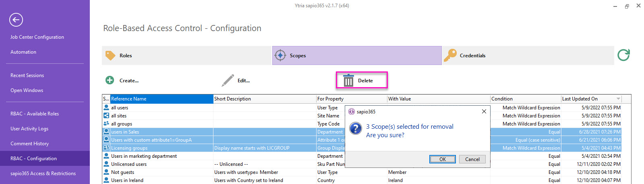
Task: Close the sapio365 confirmation dialog
Action: (484, 111)
